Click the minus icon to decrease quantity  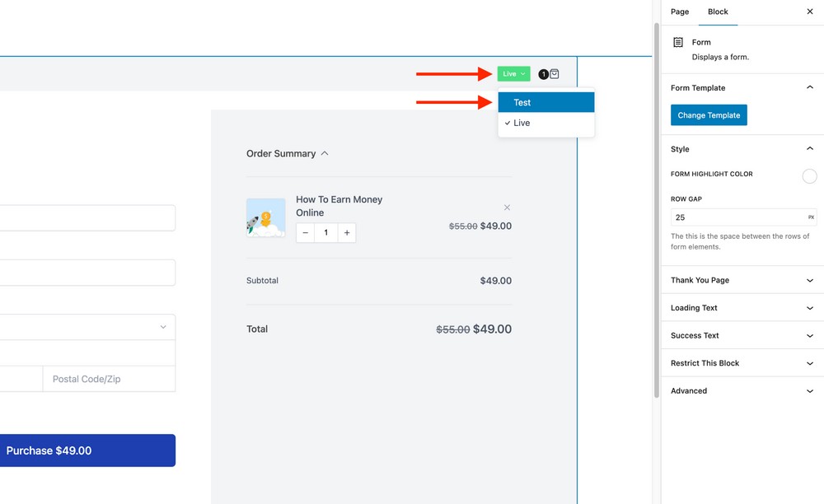tap(305, 232)
